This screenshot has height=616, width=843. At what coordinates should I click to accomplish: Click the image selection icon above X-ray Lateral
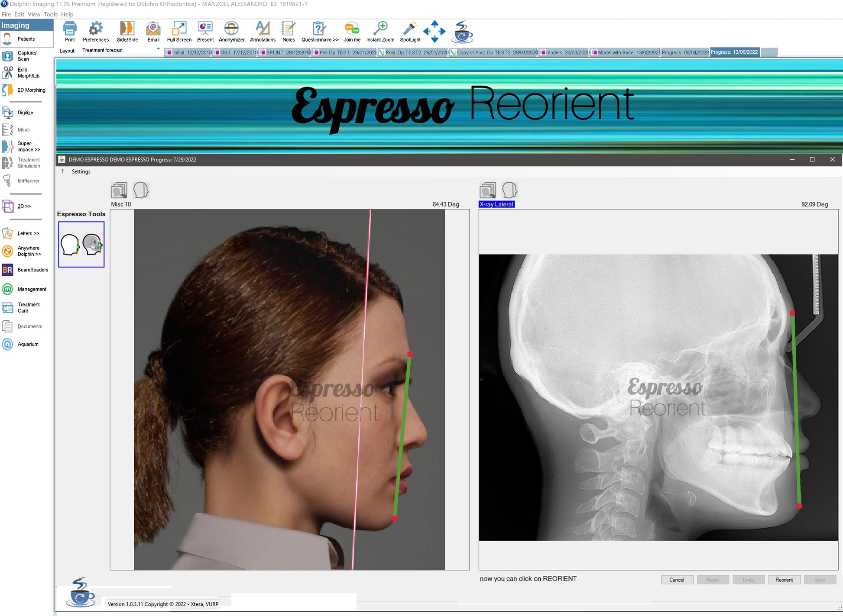pyautogui.click(x=488, y=190)
